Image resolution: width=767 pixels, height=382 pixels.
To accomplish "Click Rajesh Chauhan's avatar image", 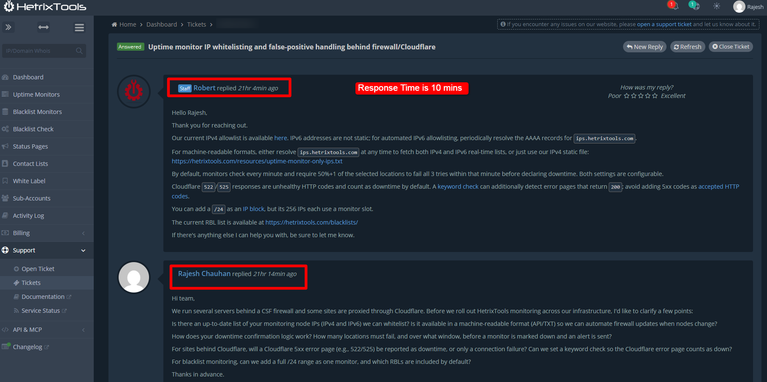I will 134,277.
